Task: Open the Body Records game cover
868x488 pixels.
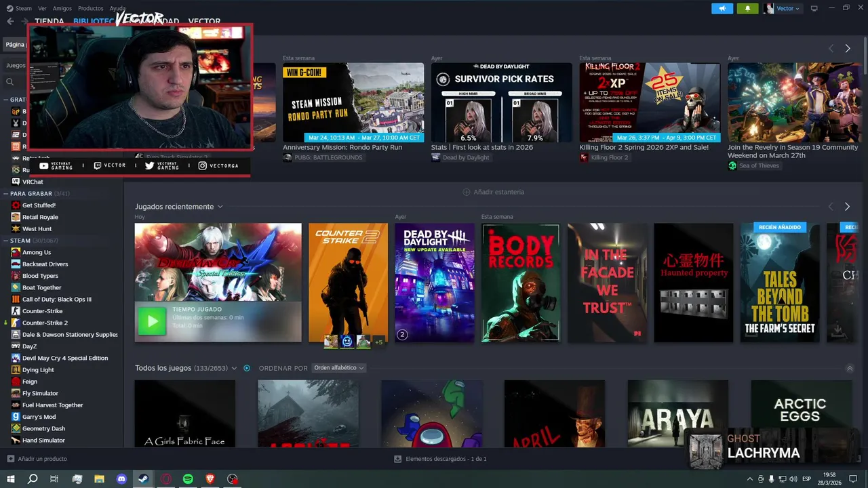Action: (521, 283)
